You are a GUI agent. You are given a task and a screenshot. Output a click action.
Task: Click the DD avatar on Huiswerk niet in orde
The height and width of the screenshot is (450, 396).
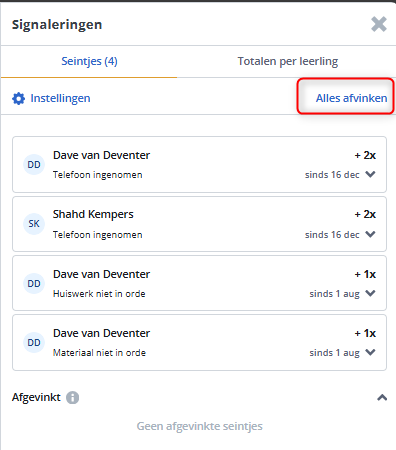[34, 283]
